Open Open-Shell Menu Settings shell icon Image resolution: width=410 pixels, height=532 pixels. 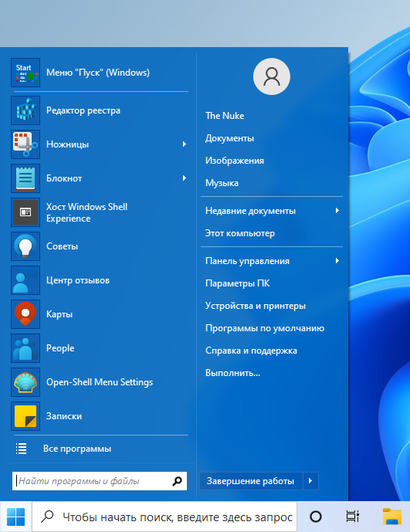click(x=25, y=381)
